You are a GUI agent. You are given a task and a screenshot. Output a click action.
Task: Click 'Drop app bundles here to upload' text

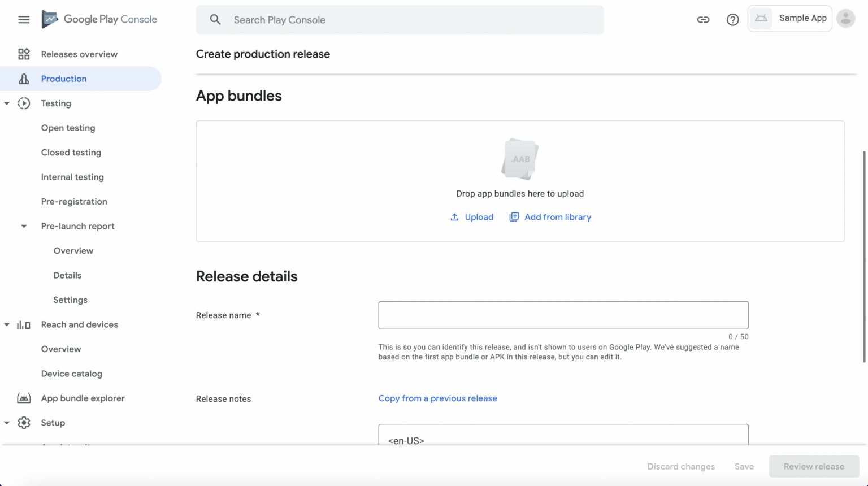click(520, 193)
